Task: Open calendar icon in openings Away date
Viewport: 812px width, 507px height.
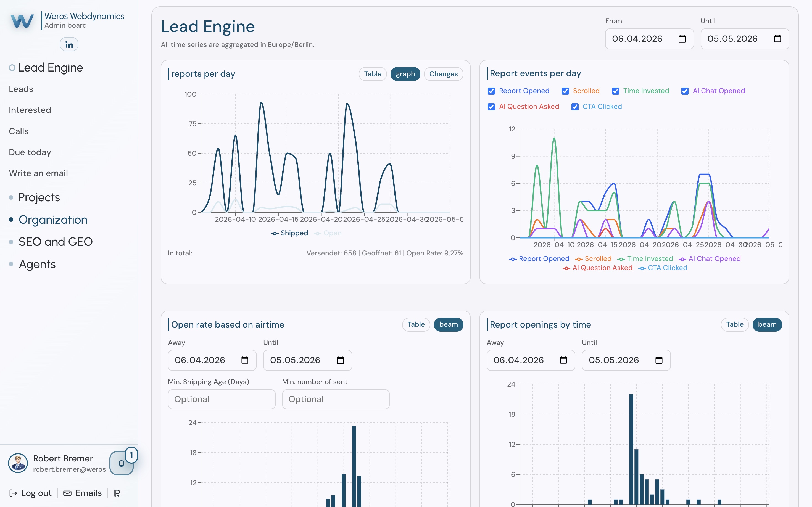Action: pos(563,360)
